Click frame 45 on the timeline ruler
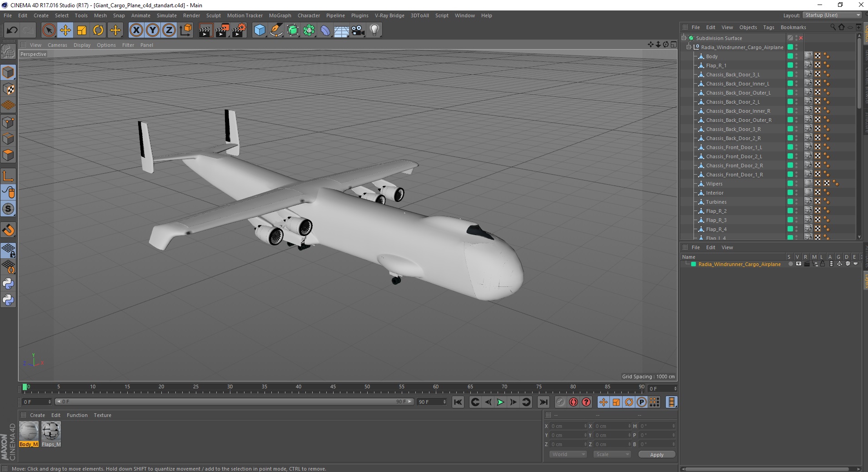Screen dimensions: 868x472 tap(333, 387)
